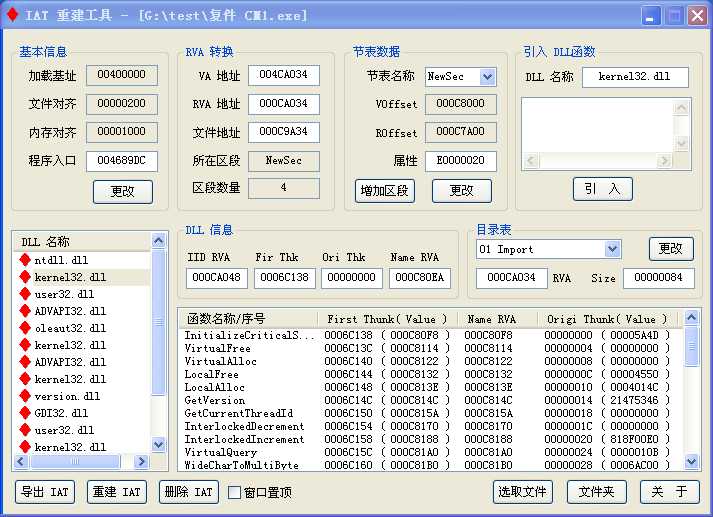Click the 函数名称/序号 column header
713x517 pixels.
click(249, 319)
